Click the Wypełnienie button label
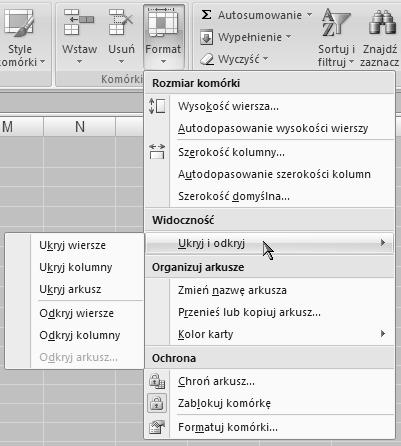The width and height of the screenshot is (401, 446). (x=250, y=37)
